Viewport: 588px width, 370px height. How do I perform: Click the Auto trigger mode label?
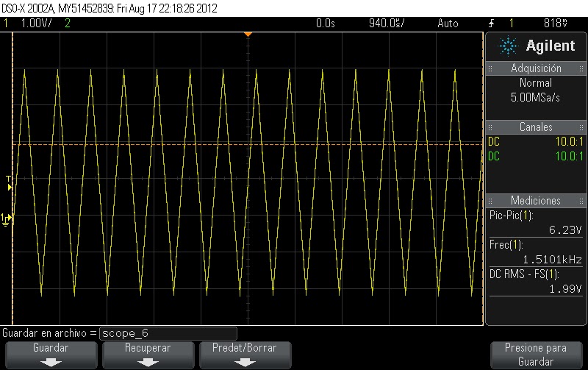pos(448,24)
